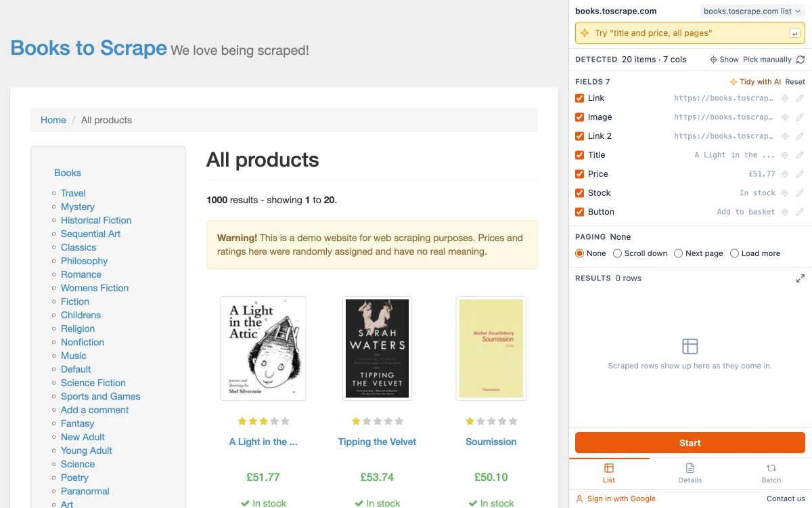812x508 pixels.
Task: Open the Sequential Art category
Action: click(91, 234)
